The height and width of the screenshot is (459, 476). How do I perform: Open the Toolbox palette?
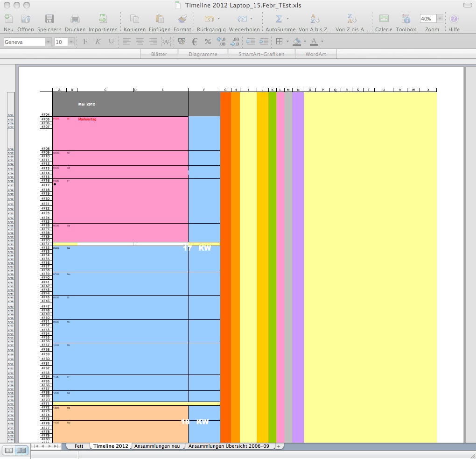click(406, 19)
